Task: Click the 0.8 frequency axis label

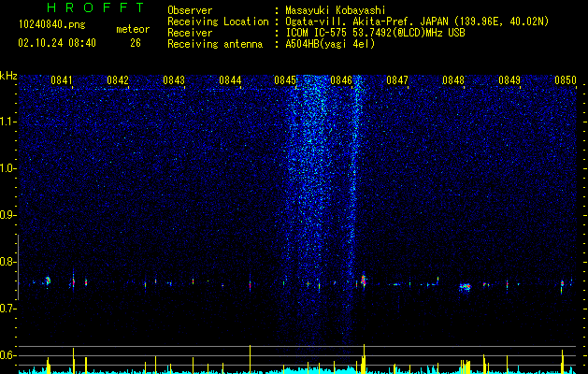Action: (7, 262)
